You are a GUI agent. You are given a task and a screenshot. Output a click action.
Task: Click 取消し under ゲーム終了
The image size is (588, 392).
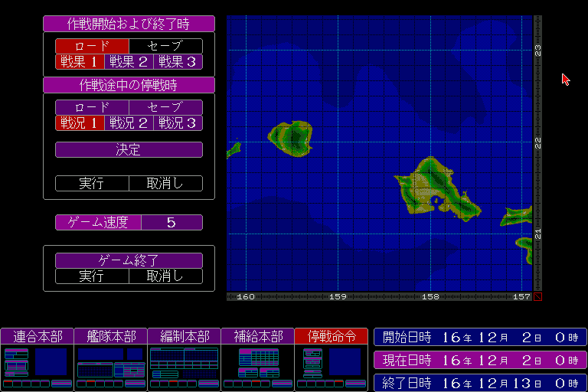pyautogui.click(x=165, y=276)
